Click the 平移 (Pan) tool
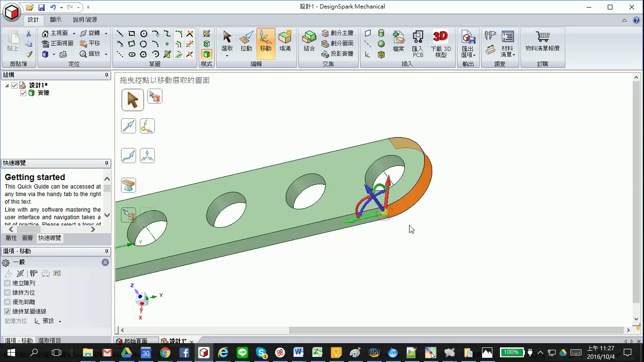 [x=90, y=43]
